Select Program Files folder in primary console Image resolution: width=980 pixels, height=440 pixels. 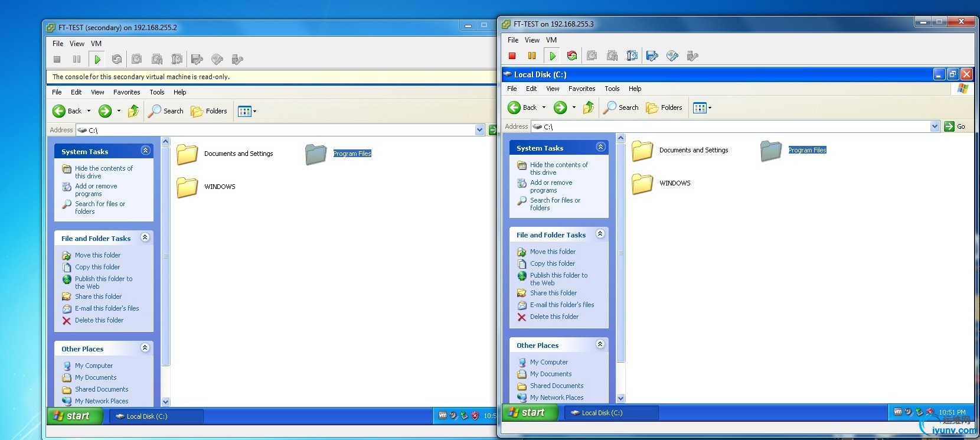[x=793, y=151]
